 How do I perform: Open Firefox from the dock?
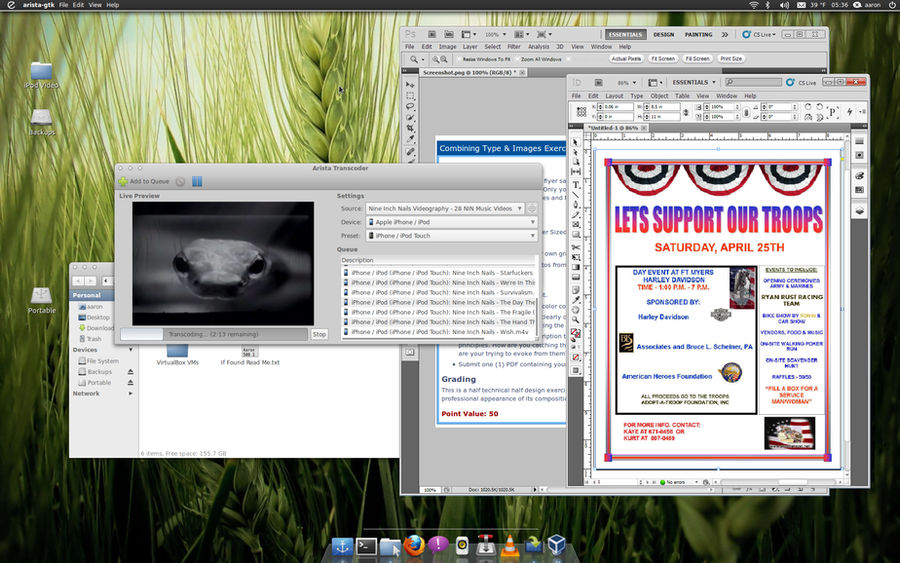[413, 545]
